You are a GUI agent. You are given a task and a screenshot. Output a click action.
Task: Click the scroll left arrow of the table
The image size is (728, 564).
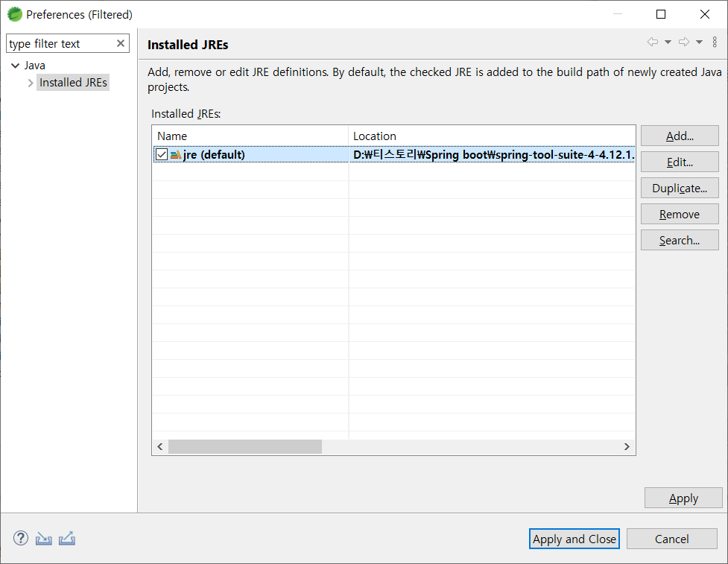160,446
